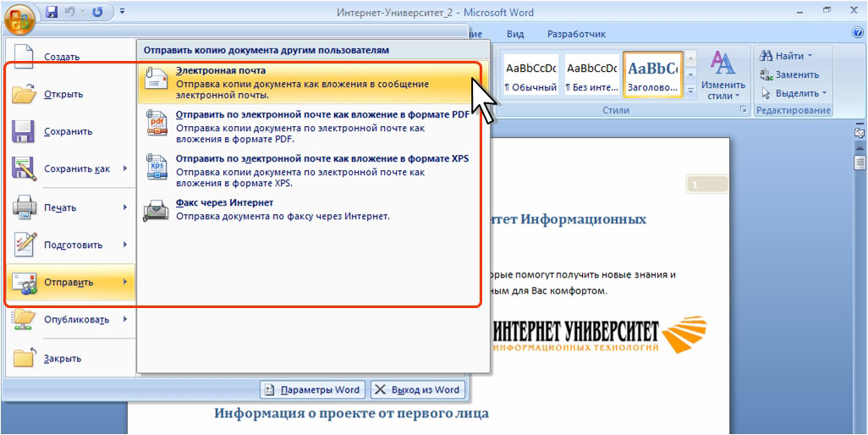868x435 pixels.
Task: Click Сохранить (Save) in Office menu
Action: click(68, 131)
